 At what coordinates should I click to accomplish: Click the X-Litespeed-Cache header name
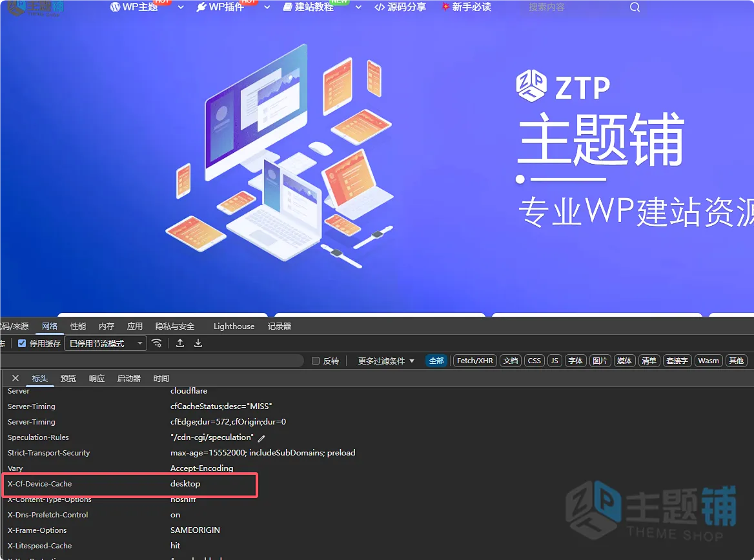[x=39, y=546]
